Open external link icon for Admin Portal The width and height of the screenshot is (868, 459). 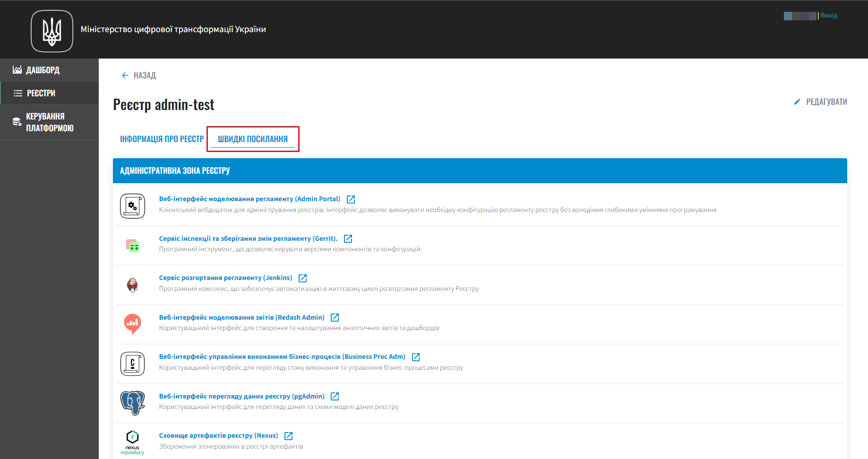click(x=351, y=199)
